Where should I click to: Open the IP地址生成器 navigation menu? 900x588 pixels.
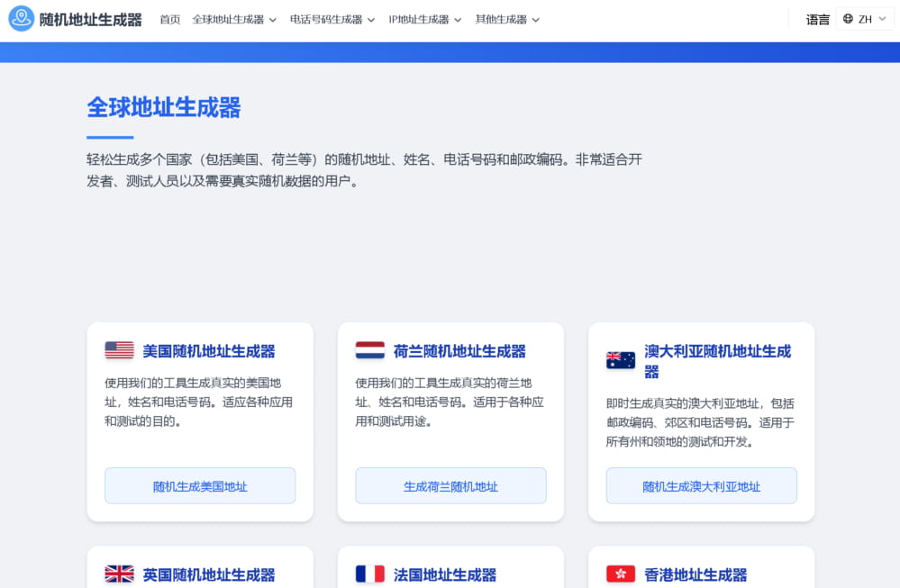tap(424, 20)
